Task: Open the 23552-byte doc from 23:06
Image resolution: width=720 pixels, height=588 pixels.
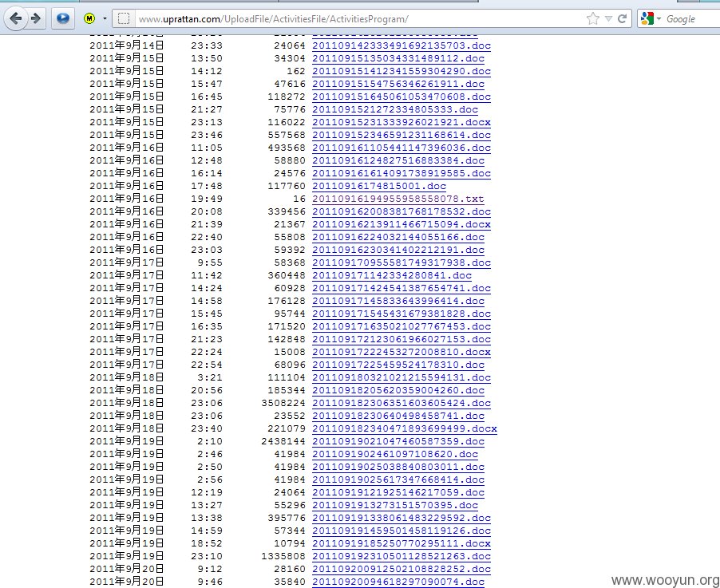Action: click(x=398, y=416)
